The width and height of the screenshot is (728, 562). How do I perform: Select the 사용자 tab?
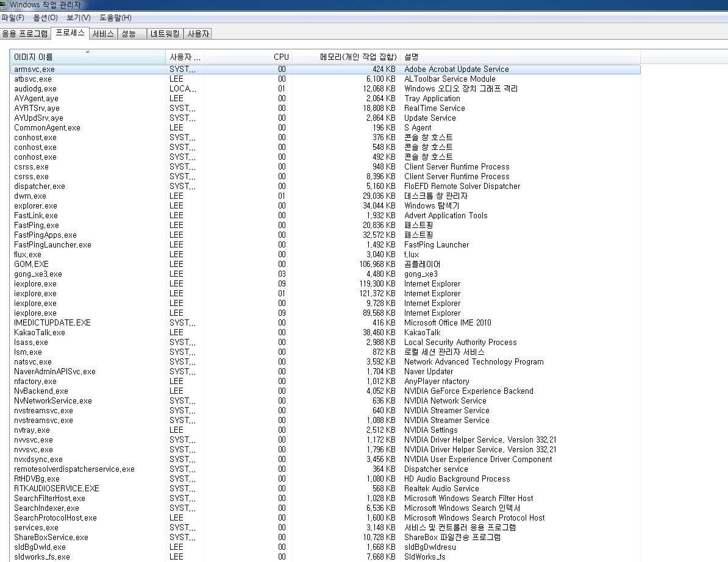coord(198,34)
